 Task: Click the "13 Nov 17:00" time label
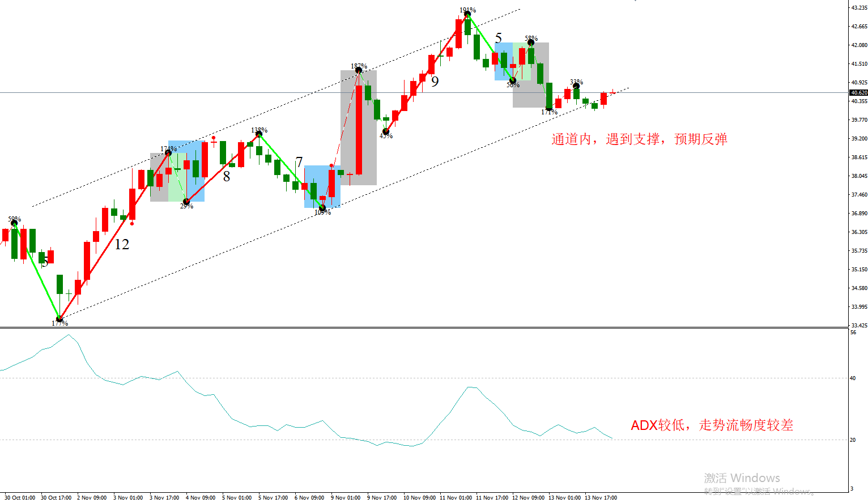601,498
